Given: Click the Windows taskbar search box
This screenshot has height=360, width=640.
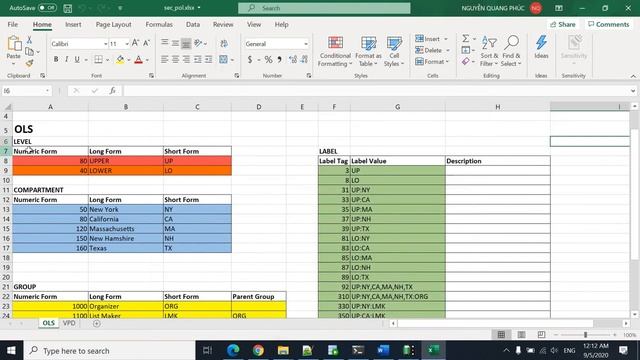Looking at the screenshot, I should tap(109, 351).
